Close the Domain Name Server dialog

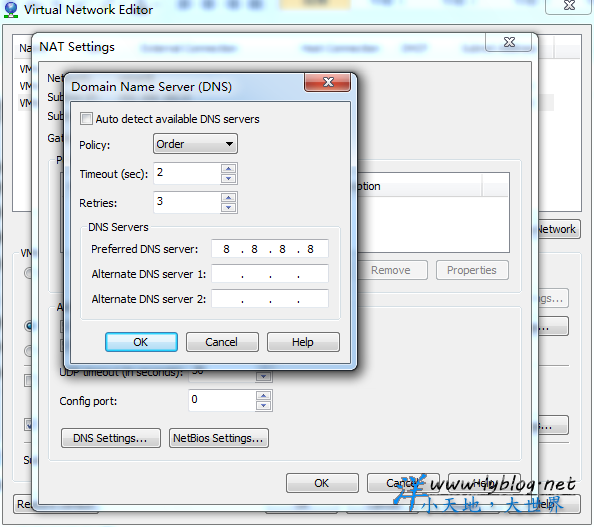coord(328,82)
